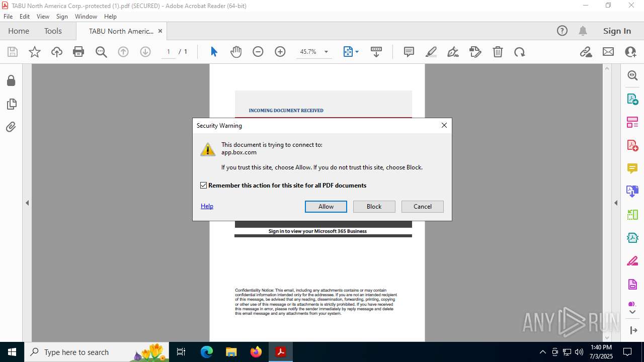Activate the selection arrow tool
Viewport: 644px width, 362px height.
[214, 52]
